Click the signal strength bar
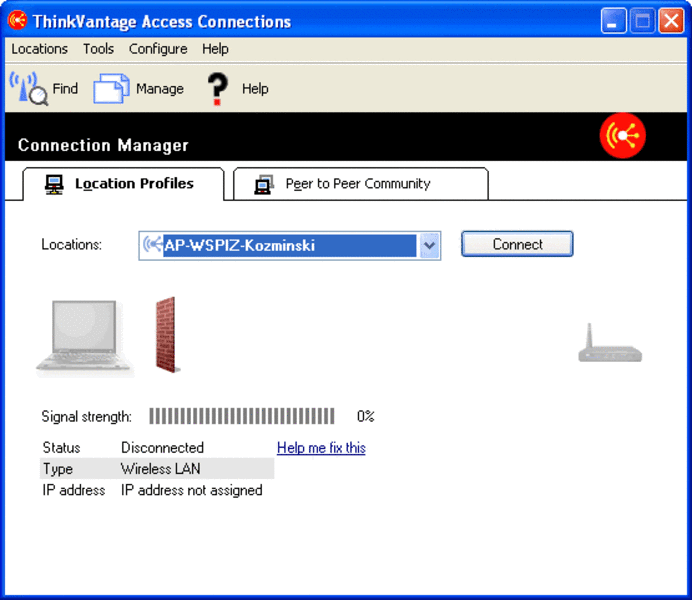The width and height of the screenshot is (692, 600). pyautogui.click(x=241, y=416)
